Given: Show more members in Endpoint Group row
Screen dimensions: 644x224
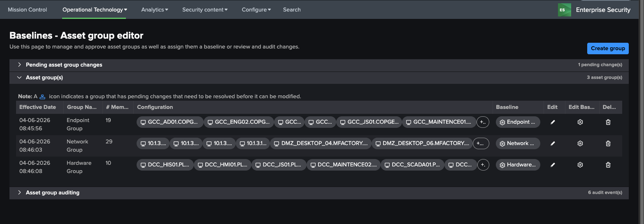Looking at the screenshot, I should click(483, 122).
